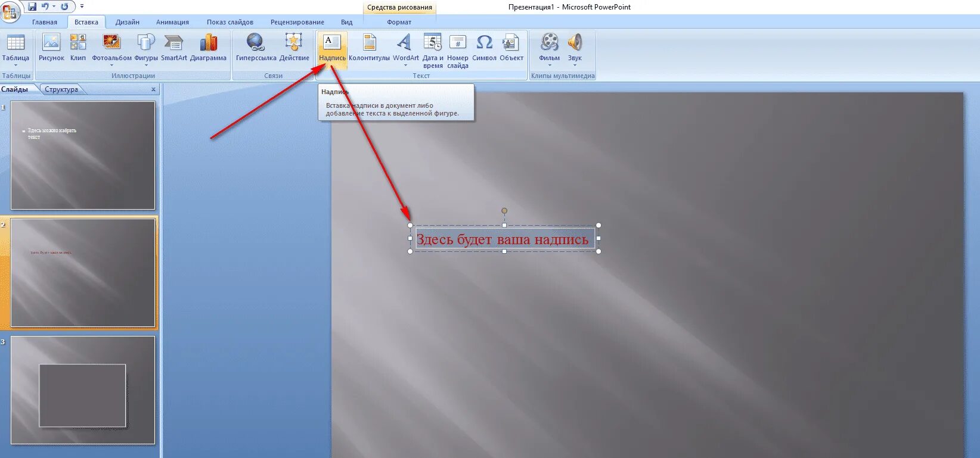Insert header and footer with Колонтитулы
980x458 pixels.
coord(369,48)
